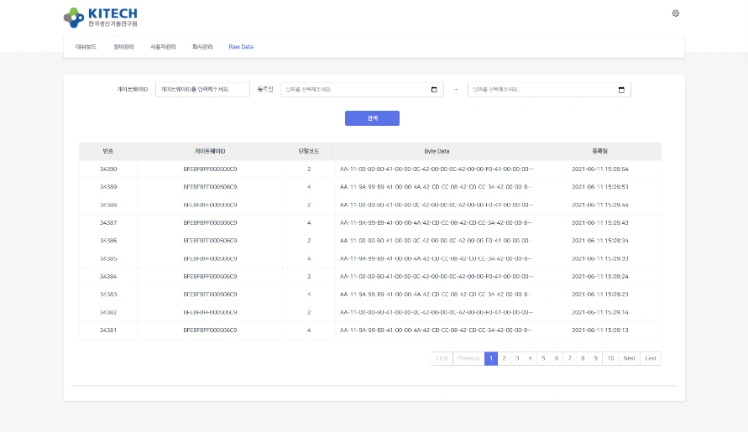
Task: Open the third navigation menu item
Action: [163, 47]
